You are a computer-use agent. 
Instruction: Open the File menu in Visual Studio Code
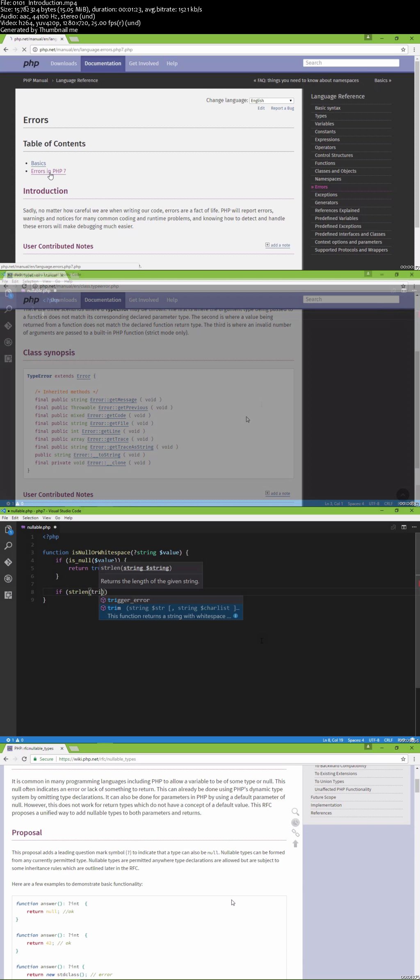pos(5,518)
